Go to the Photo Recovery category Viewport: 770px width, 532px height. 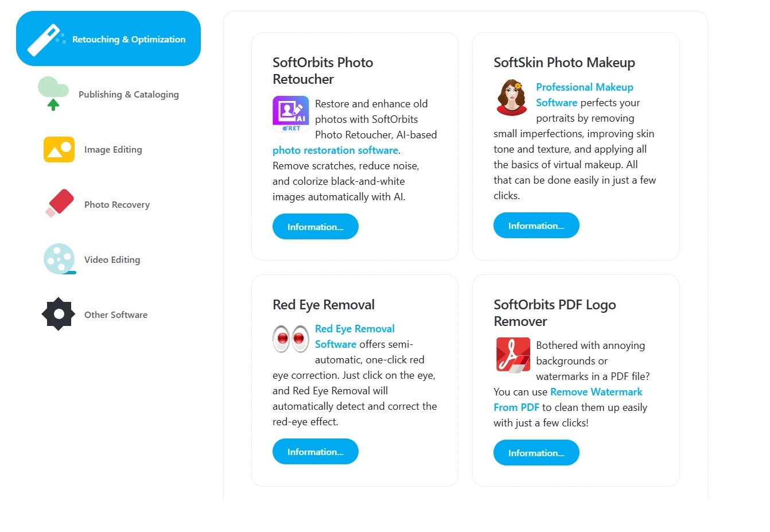[117, 204]
